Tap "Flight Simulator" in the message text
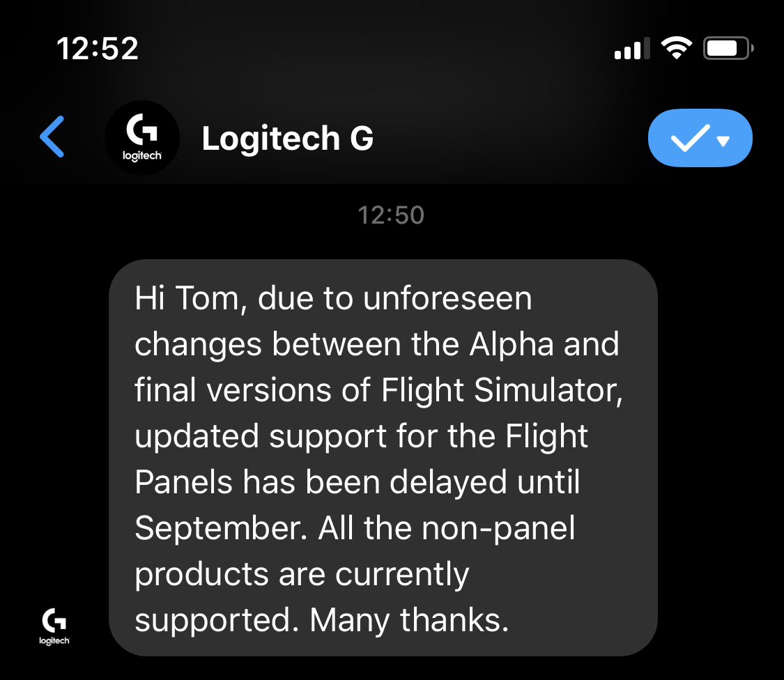 coord(501,391)
